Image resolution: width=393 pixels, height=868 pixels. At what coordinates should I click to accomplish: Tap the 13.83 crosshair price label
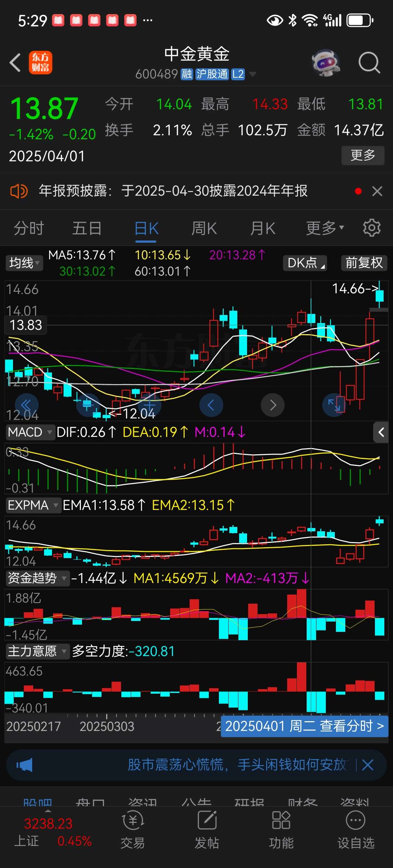(26, 325)
